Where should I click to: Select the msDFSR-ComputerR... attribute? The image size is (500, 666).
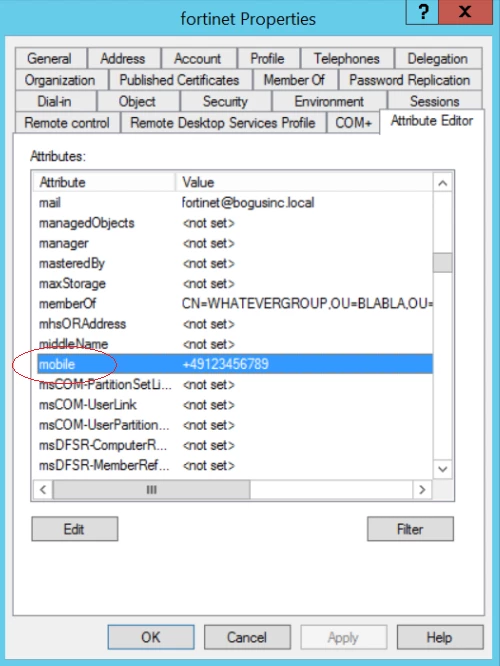point(233,445)
